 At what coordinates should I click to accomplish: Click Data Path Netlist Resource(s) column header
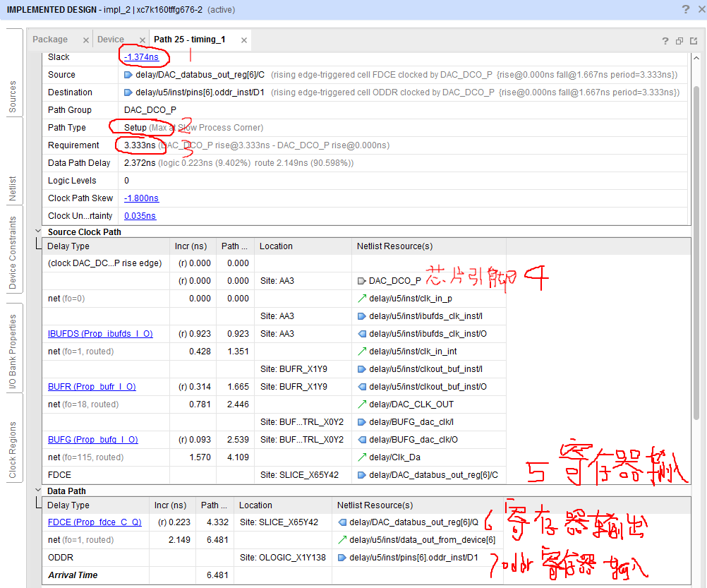[x=418, y=505]
